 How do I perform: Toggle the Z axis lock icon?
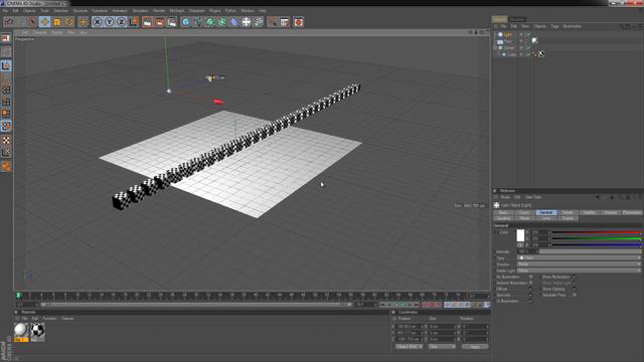[121, 22]
